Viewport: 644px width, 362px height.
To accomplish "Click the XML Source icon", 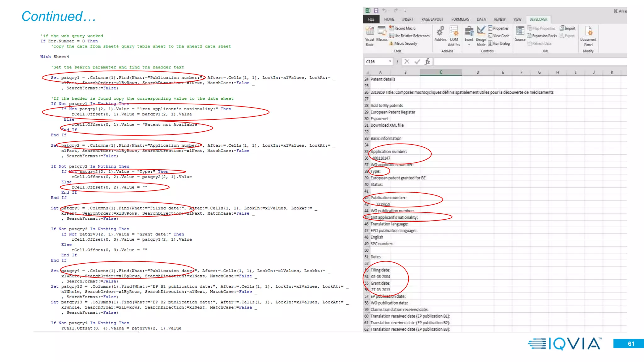I will 520,34.
